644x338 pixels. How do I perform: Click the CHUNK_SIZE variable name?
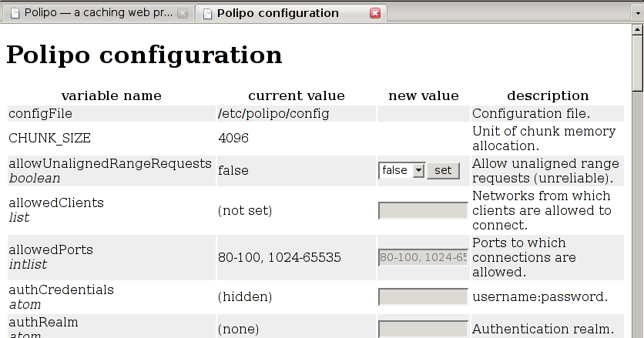pyautogui.click(x=50, y=138)
